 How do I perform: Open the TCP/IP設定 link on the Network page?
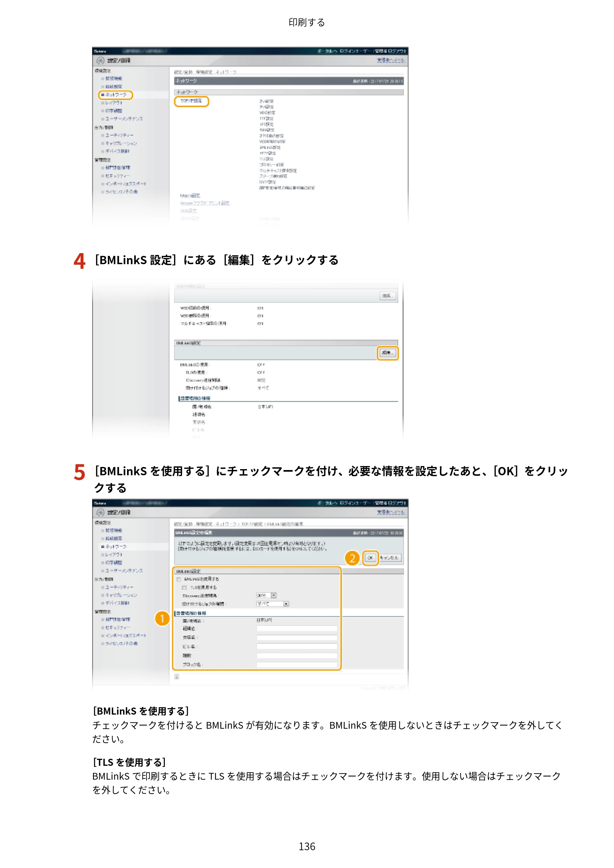(191, 101)
